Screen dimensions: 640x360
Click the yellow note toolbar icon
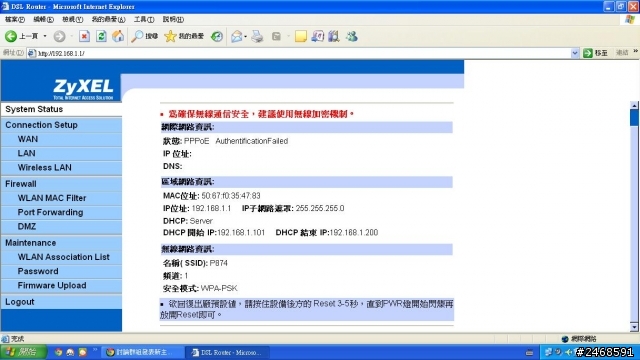pyautogui.click(x=301, y=36)
